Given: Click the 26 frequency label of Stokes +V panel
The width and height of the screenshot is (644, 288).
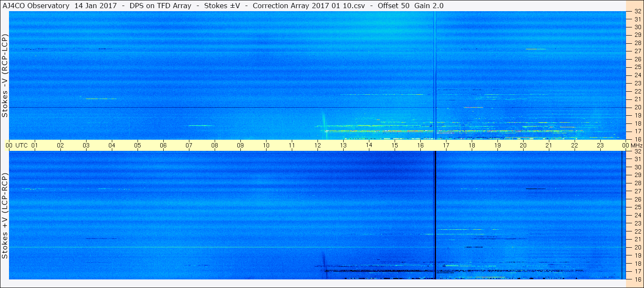Looking at the screenshot, I should (638, 199).
